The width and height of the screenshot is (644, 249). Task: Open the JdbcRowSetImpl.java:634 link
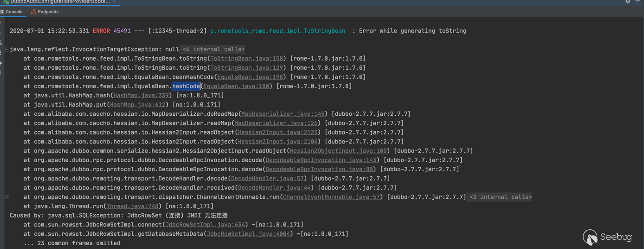point(205,224)
